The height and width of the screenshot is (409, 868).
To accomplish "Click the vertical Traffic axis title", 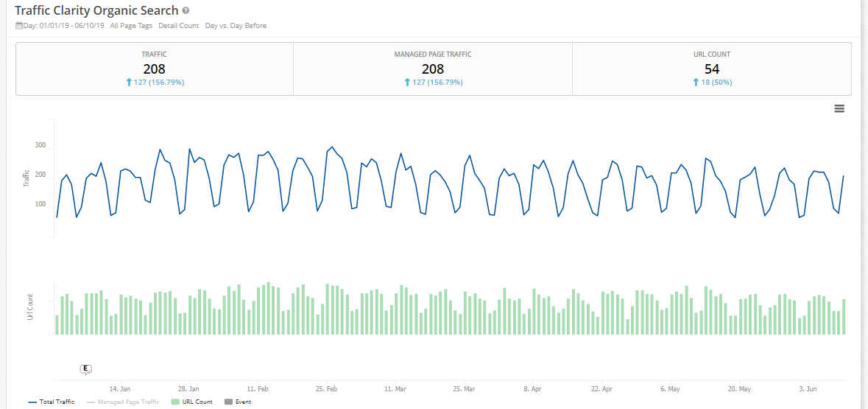I will 27,178.
